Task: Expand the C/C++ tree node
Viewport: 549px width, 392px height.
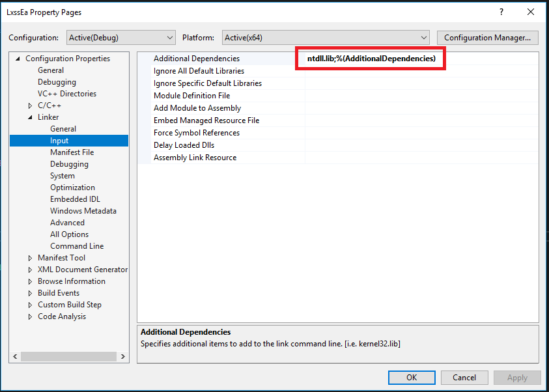Action: pyautogui.click(x=29, y=105)
